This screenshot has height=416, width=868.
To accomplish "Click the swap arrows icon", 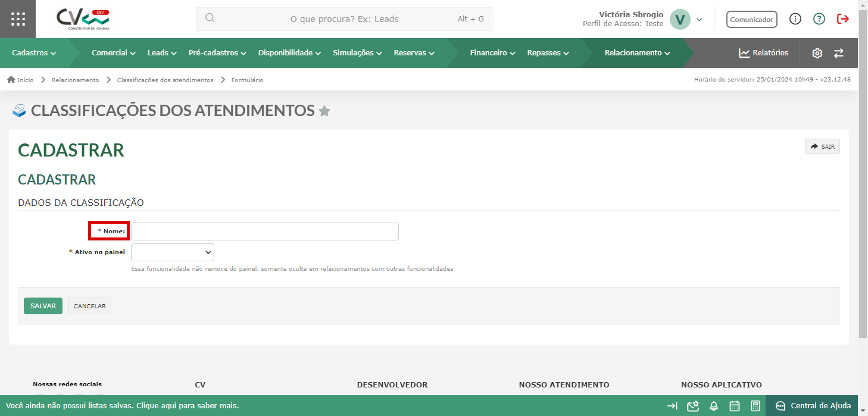I will 839,53.
